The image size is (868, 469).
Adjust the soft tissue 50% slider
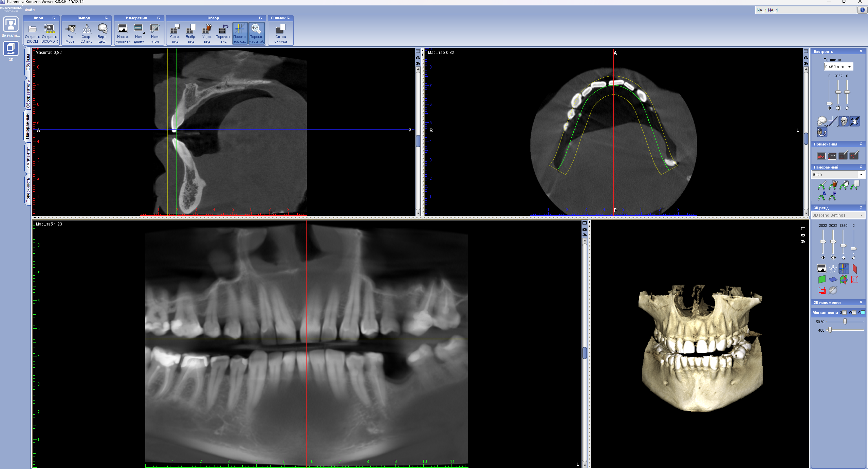pos(845,321)
